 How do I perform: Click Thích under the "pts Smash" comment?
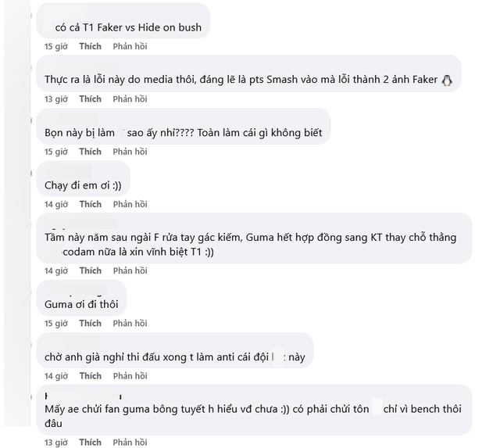click(x=90, y=99)
